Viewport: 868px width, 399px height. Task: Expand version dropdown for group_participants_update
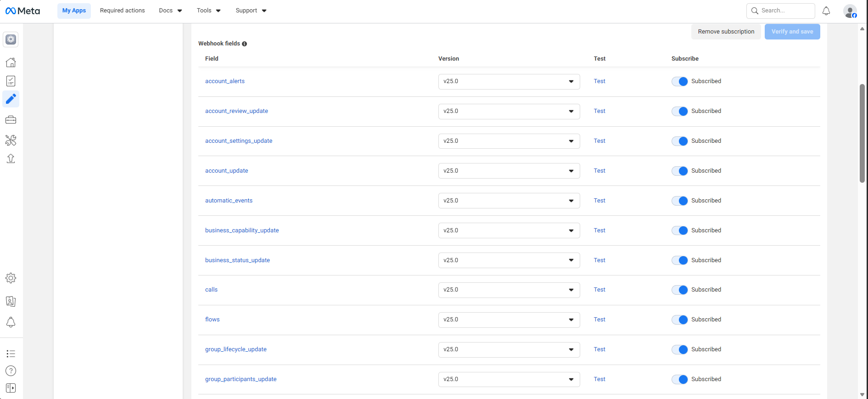pyautogui.click(x=509, y=379)
